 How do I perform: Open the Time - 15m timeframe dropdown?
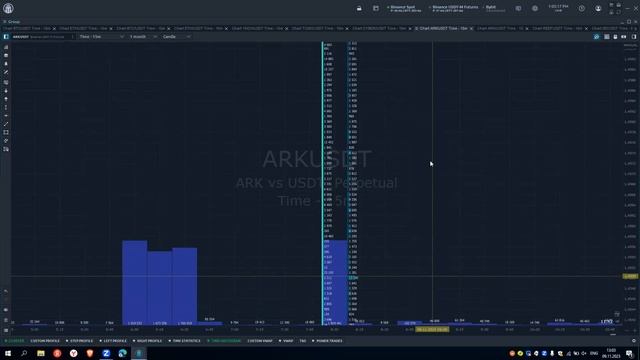pos(101,37)
